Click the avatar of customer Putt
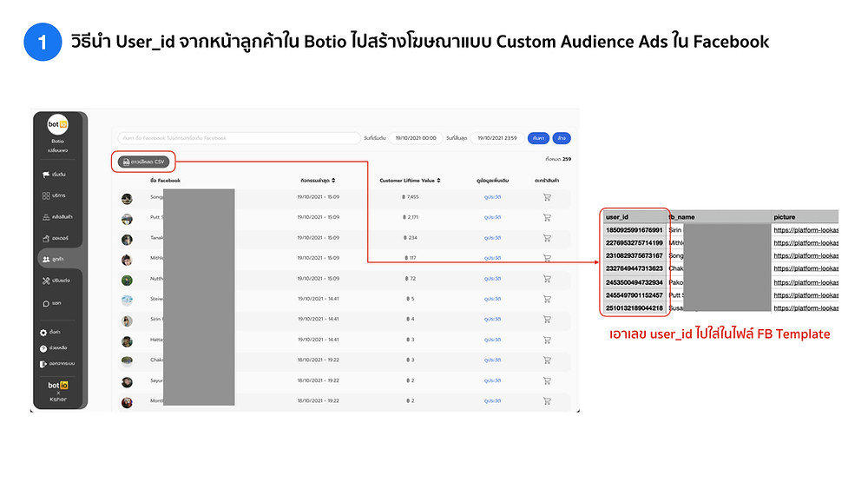 pos(127,219)
